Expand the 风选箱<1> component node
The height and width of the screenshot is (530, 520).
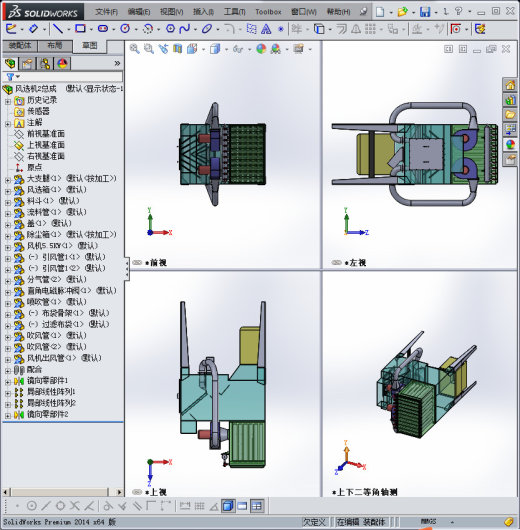[x=7, y=191]
